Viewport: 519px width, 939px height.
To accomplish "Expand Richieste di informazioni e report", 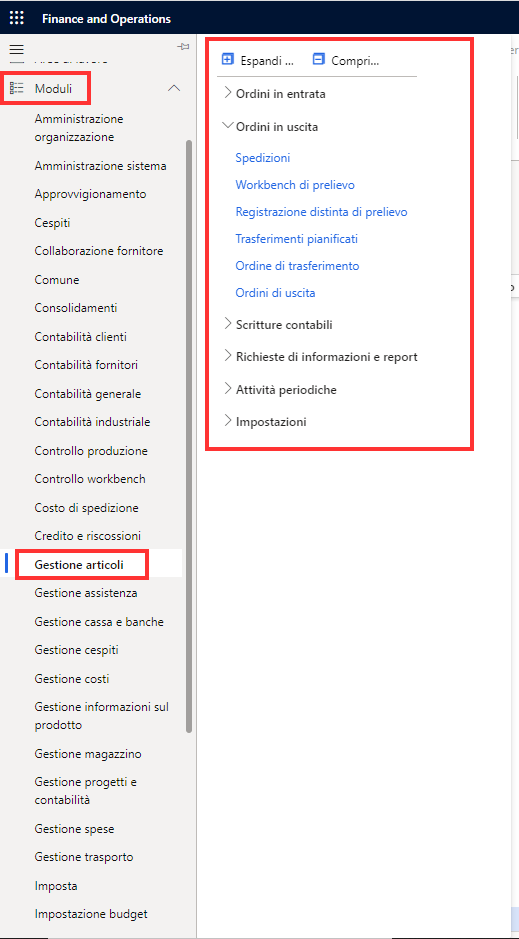I will [227, 356].
